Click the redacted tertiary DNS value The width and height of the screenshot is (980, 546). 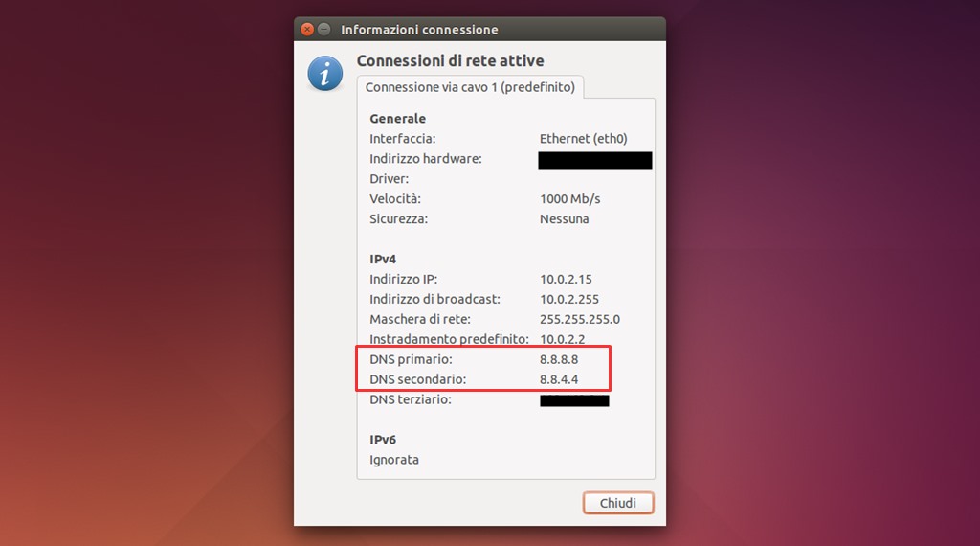point(574,400)
